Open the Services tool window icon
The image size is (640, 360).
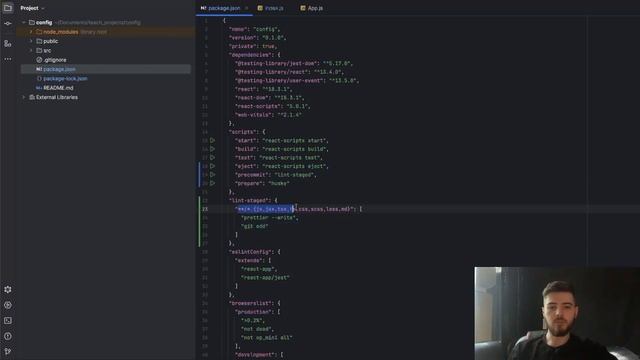coord(8,305)
